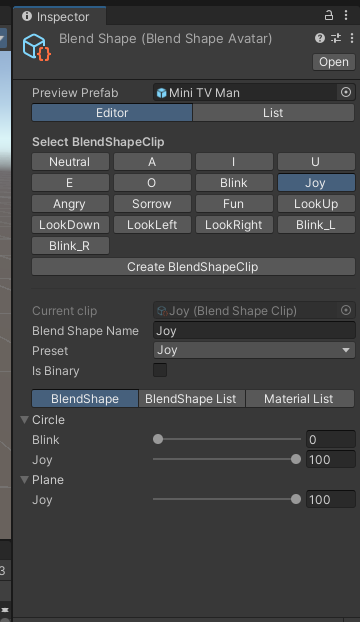Choose the LookLeft clip button
The height and width of the screenshot is (622, 360).
point(152,225)
